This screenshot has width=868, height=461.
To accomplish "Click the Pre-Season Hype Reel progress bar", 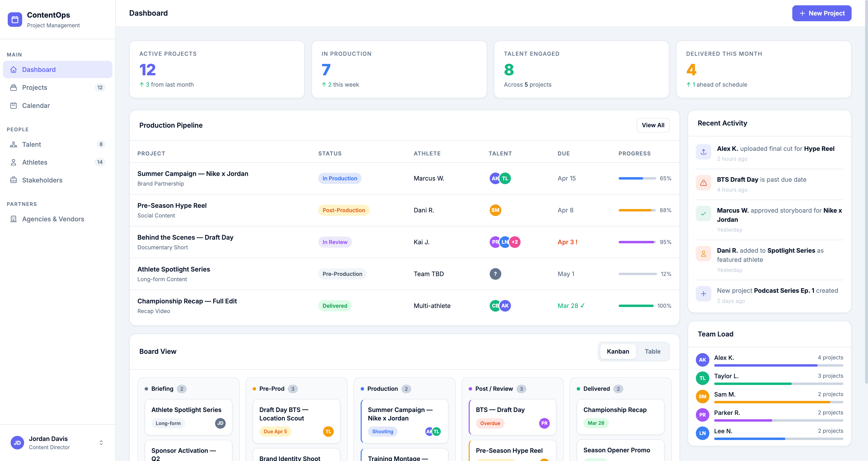I will pos(637,210).
